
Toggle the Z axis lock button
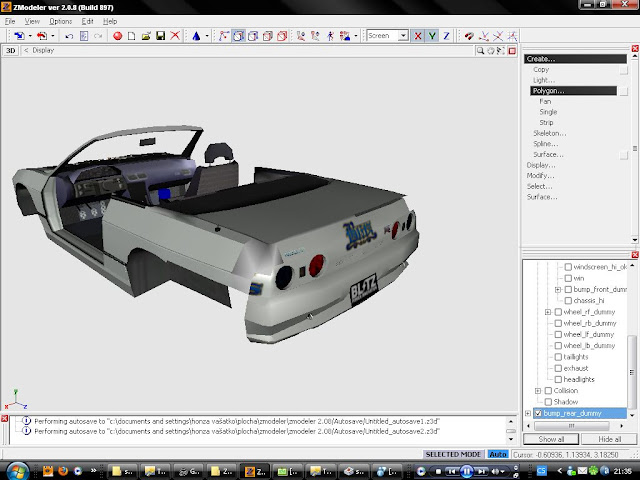pos(446,36)
